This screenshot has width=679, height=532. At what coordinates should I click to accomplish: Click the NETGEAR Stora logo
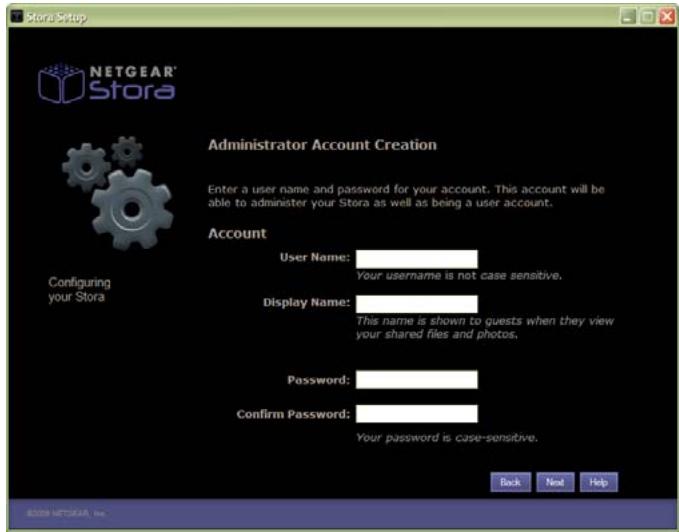(107, 83)
